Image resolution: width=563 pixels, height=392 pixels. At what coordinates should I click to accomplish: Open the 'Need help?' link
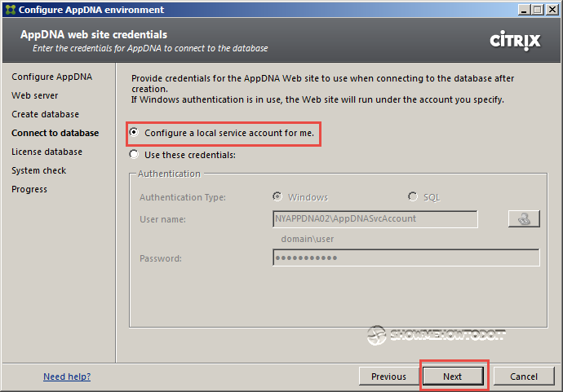tap(67, 377)
